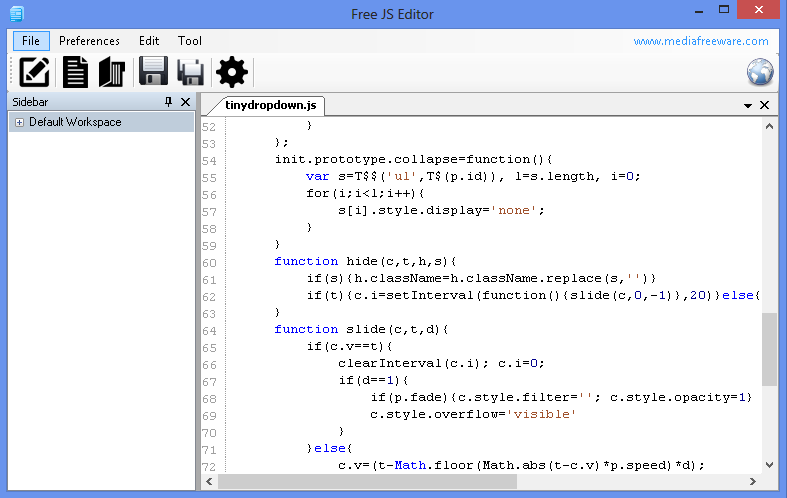Click the 'if(c.v==t){' line
The height and width of the screenshot is (498, 787).
pyautogui.click(x=350, y=346)
